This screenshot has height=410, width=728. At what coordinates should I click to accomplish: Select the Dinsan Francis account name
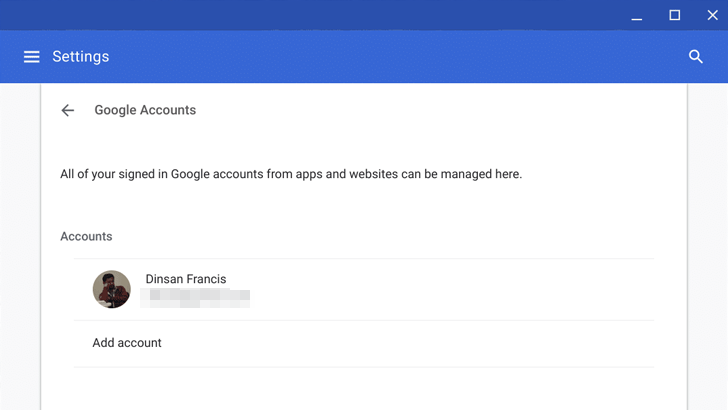[x=186, y=279]
